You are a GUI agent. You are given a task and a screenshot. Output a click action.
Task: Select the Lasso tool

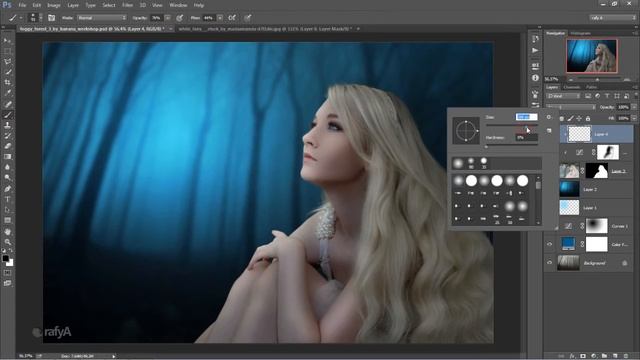[7, 61]
